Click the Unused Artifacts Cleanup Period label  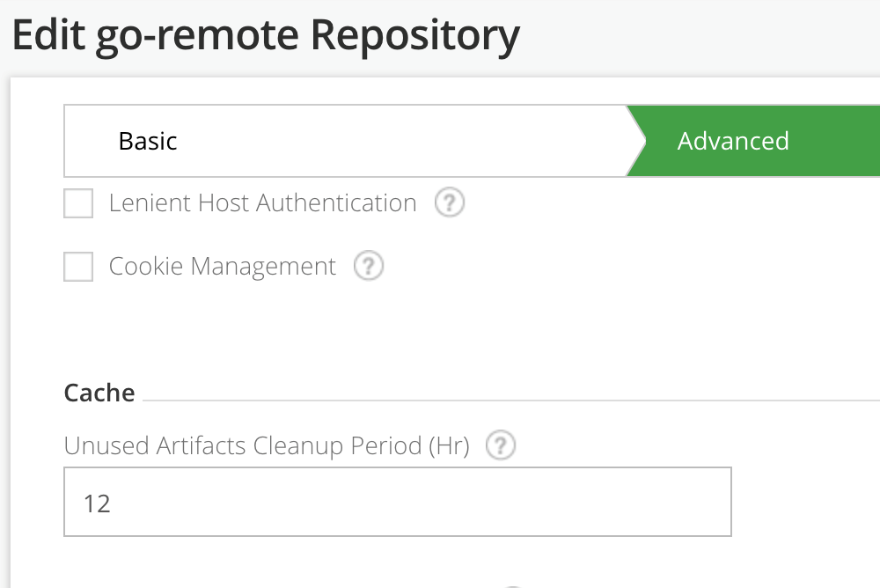coord(266,445)
